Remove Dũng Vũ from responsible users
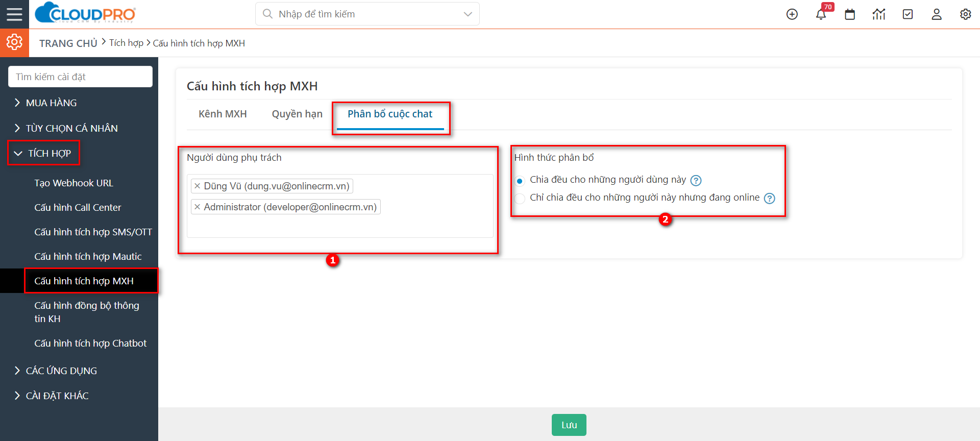 coord(198,186)
